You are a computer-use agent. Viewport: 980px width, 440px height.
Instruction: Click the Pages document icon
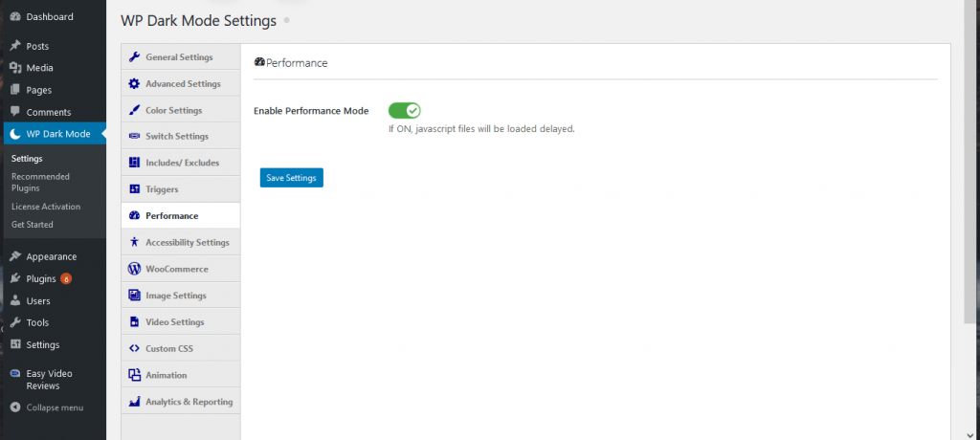click(15, 90)
